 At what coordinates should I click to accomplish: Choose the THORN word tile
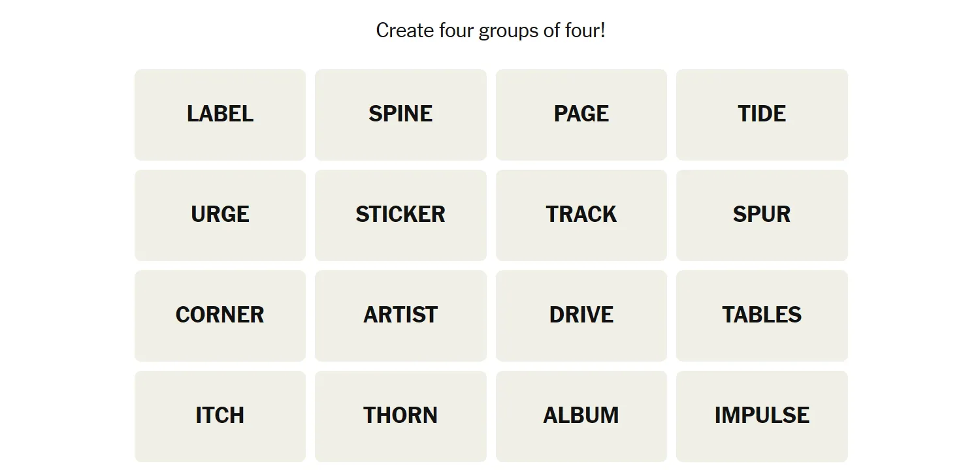click(400, 416)
